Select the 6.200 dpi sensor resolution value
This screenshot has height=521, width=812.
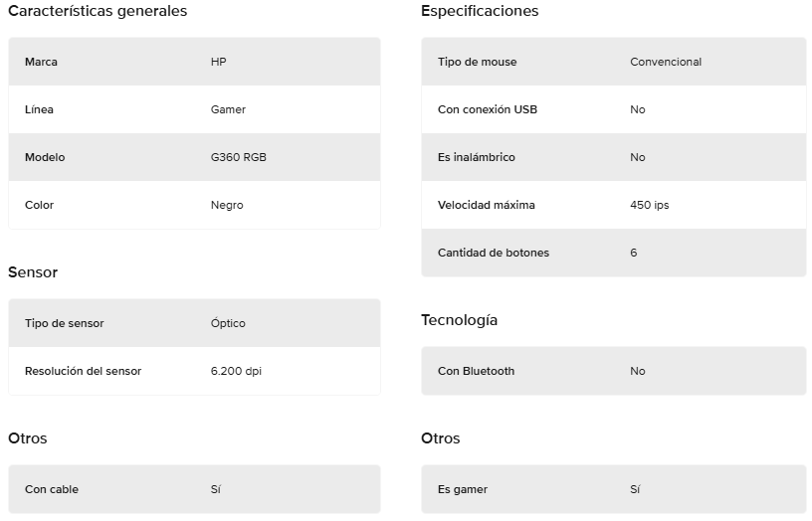click(236, 371)
